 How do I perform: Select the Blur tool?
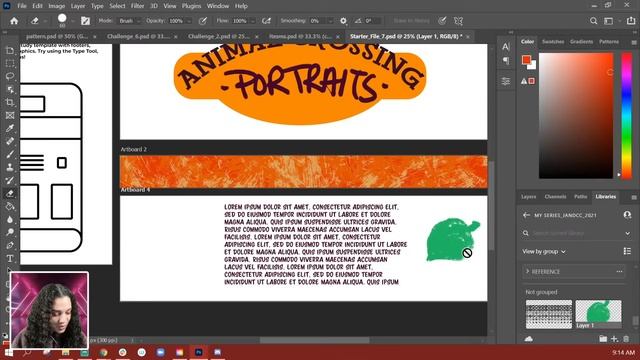[10, 219]
